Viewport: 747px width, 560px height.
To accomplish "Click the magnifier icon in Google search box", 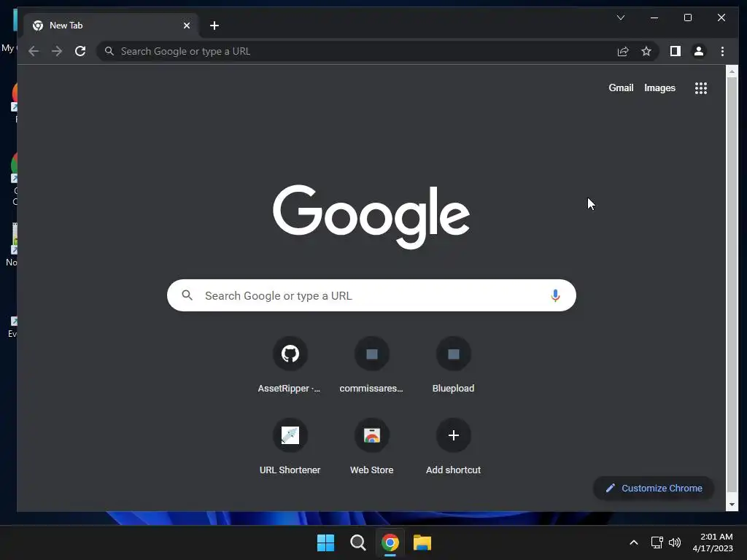I will 187,295.
